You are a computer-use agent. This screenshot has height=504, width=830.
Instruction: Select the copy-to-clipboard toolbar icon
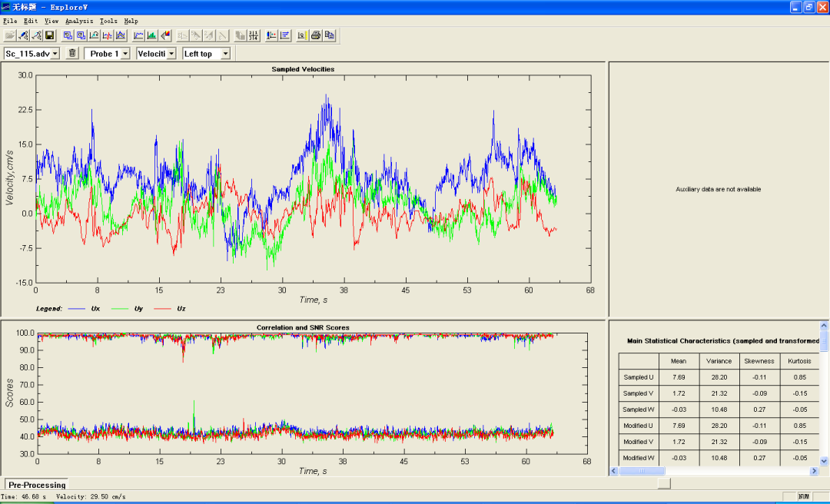(330, 35)
